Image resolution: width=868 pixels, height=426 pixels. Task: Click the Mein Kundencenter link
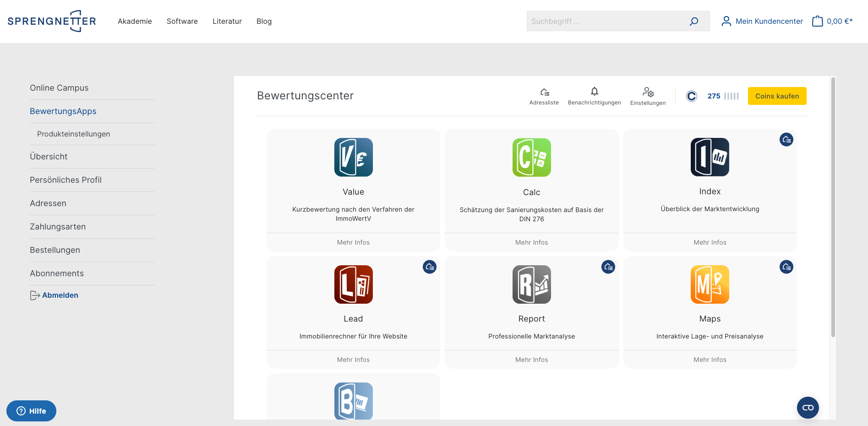[769, 21]
